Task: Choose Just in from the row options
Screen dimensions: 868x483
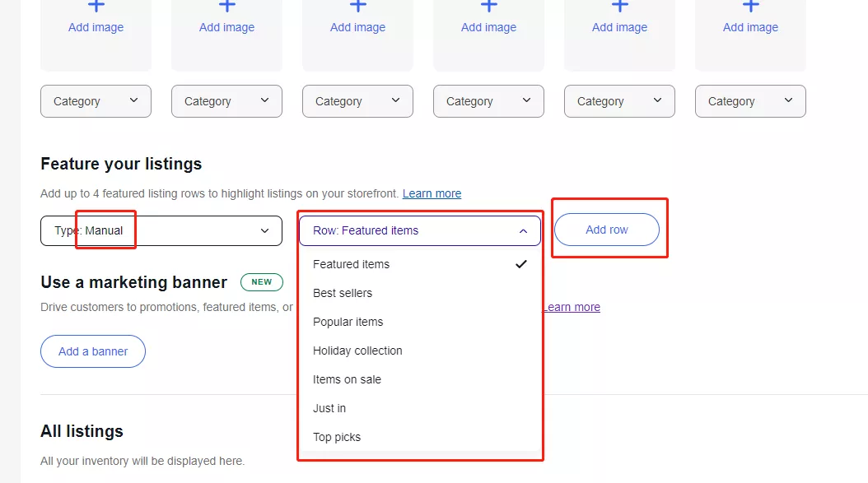Action: (x=329, y=408)
